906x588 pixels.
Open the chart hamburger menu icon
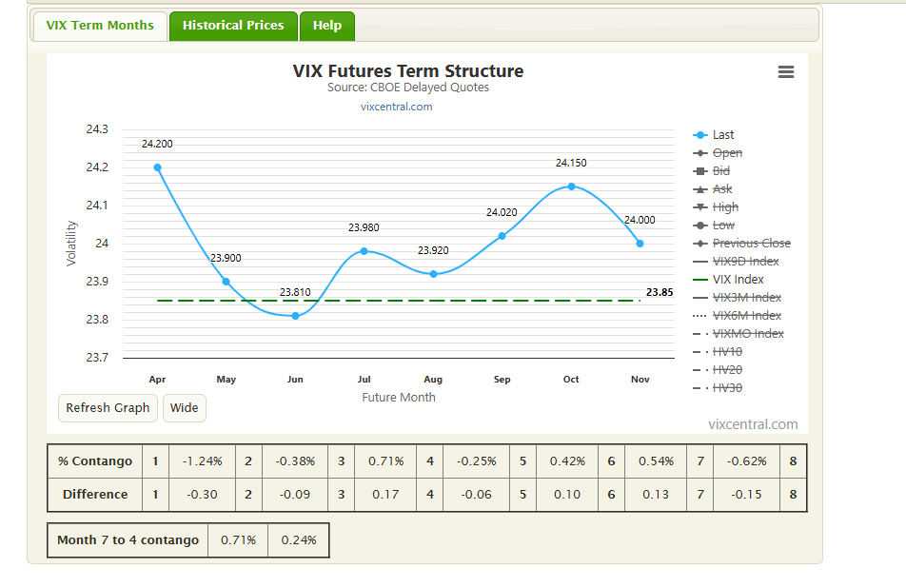(786, 71)
